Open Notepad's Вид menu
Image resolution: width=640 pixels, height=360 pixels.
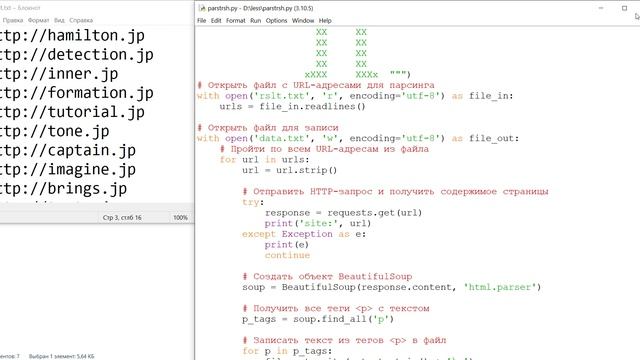[59, 20]
